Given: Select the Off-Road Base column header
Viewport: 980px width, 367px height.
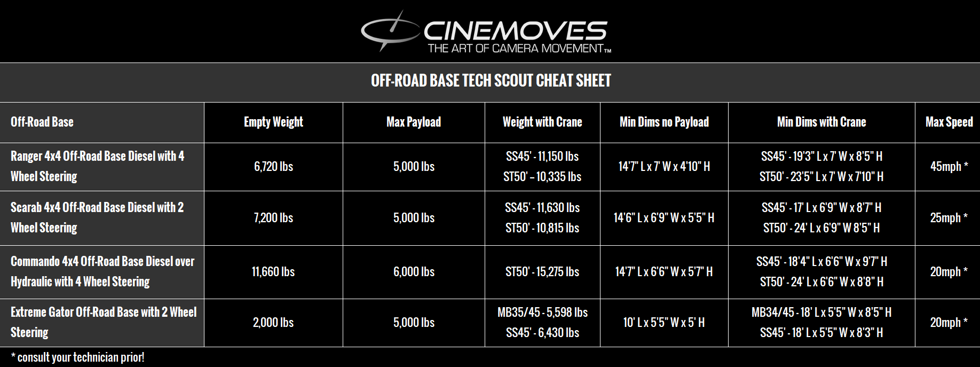Looking at the screenshot, I should click(42, 122).
